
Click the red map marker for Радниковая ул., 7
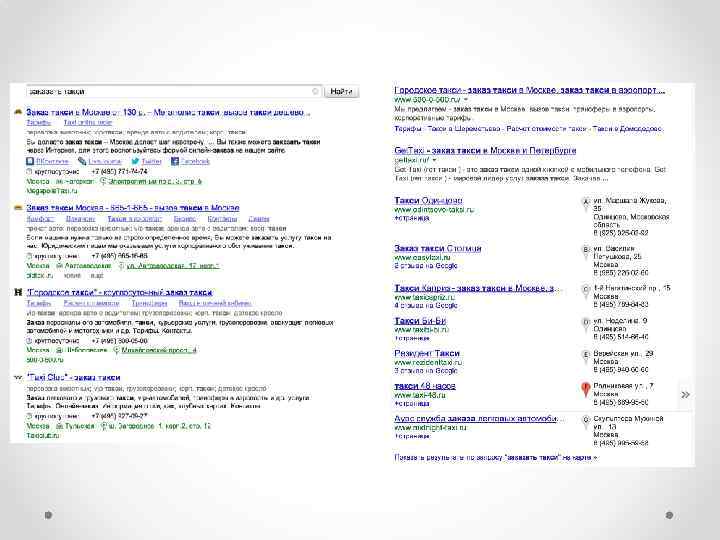coord(585,389)
